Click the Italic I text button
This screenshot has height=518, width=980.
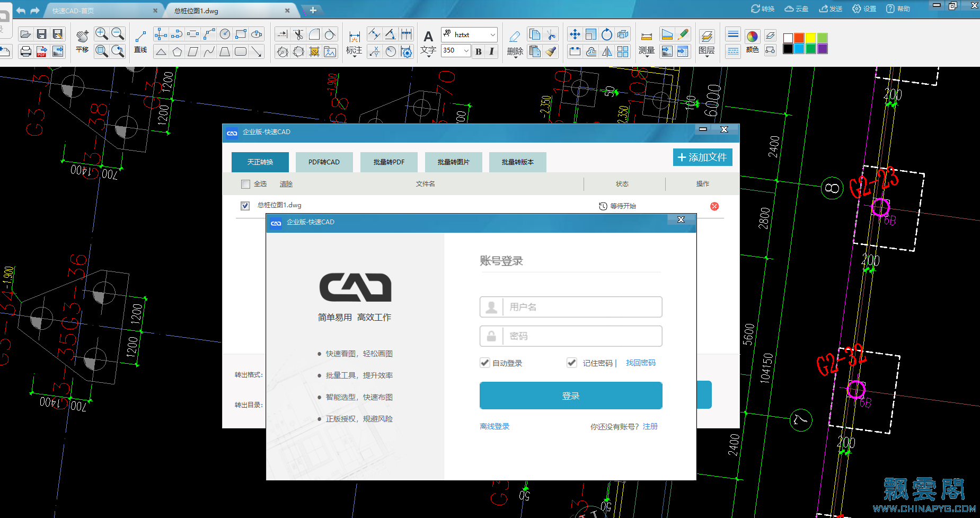491,51
